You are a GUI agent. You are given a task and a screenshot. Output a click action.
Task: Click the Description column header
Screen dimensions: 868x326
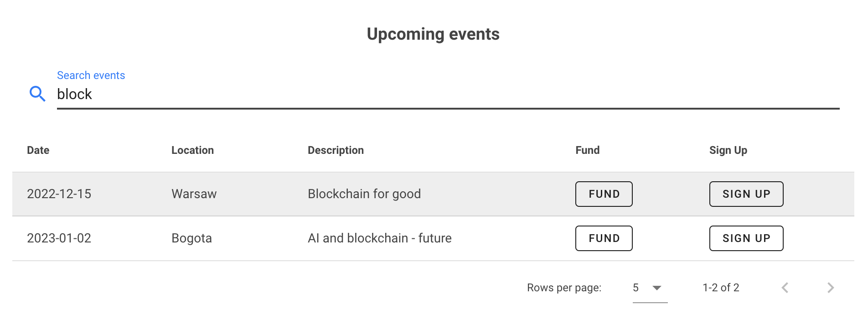tap(336, 150)
